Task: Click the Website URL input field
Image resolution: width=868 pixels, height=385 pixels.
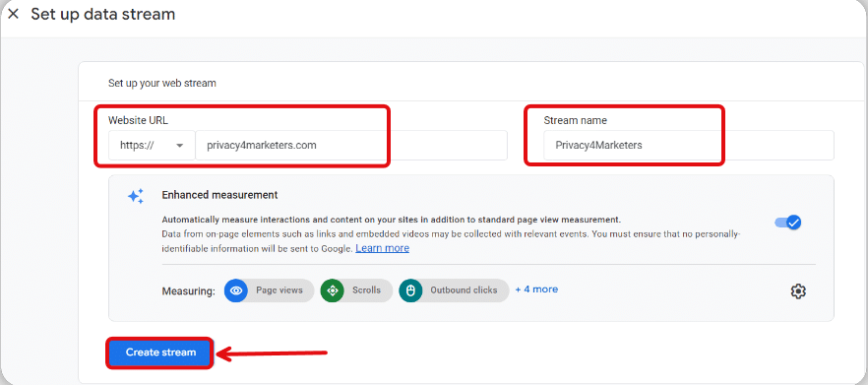Action: pyautogui.click(x=351, y=145)
